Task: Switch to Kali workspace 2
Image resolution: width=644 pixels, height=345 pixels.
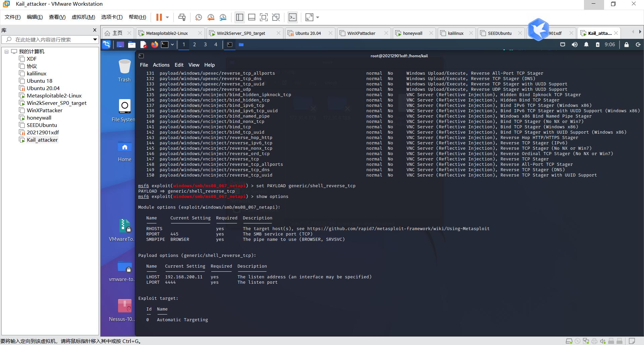Action: [195, 44]
